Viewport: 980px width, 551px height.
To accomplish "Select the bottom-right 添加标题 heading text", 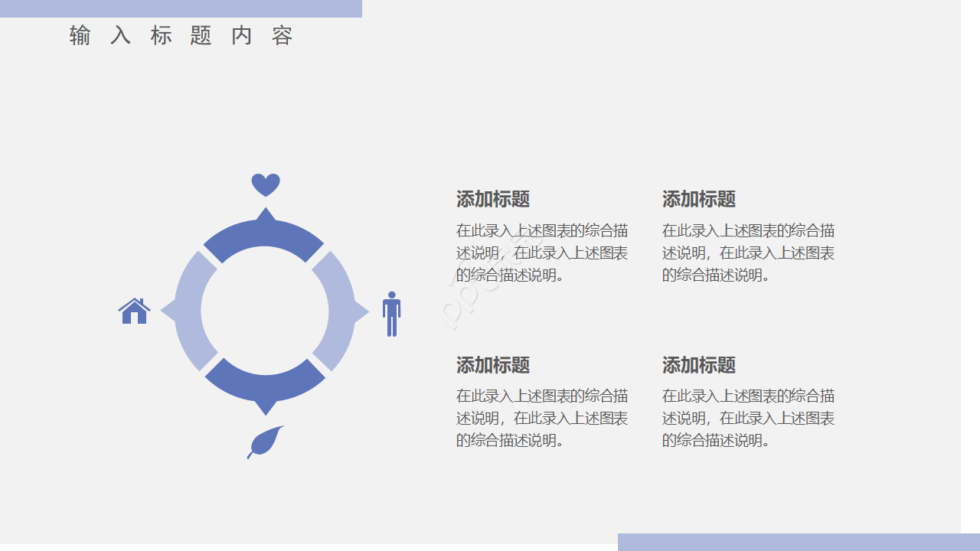I will pyautogui.click(x=697, y=366).
